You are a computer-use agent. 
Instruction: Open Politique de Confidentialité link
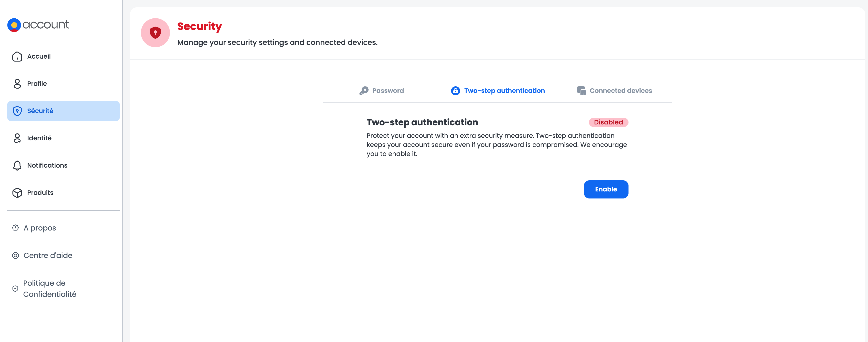point(50,289)
